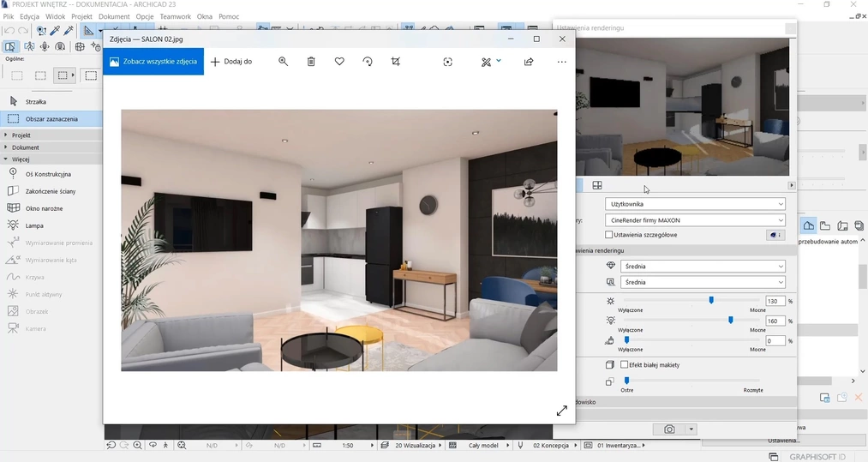This screenshot has width=868, height=462.
Task: Click the 02 Koncepcja status bar entry
Action: coord(551,446)
